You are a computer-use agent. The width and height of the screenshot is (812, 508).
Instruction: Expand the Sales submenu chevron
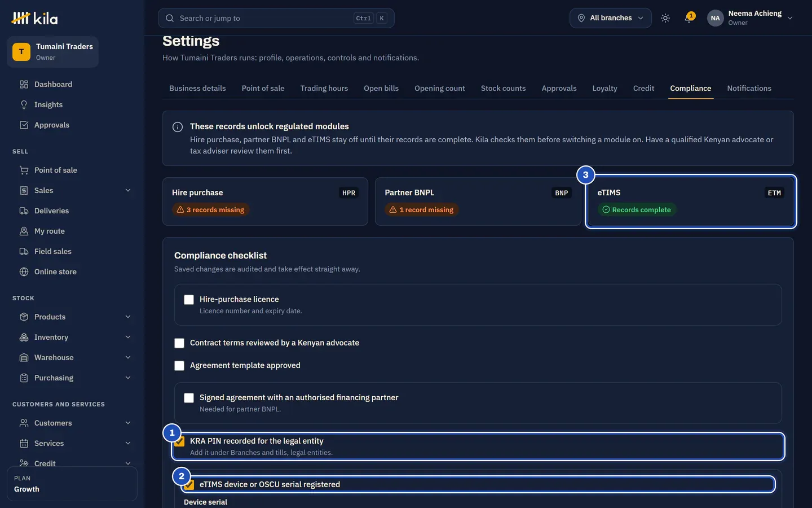tap(128, 190)
